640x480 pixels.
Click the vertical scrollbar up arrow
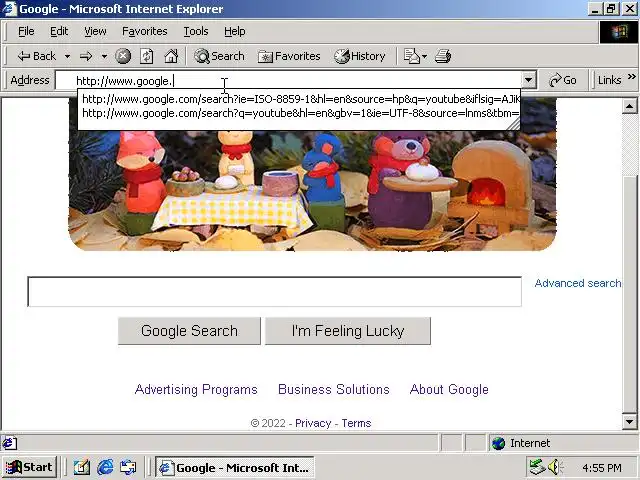(x=629, y=107)
